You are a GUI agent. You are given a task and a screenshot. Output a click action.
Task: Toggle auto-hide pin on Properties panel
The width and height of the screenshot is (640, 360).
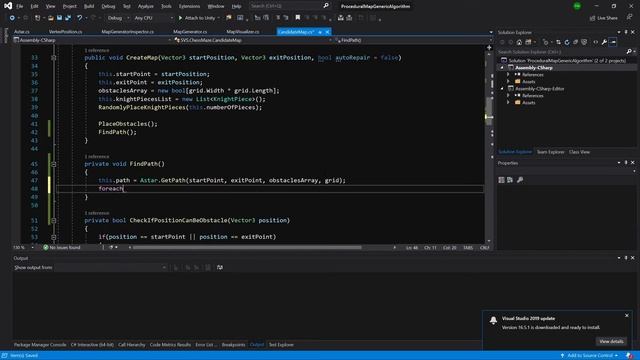coord(626,163)
